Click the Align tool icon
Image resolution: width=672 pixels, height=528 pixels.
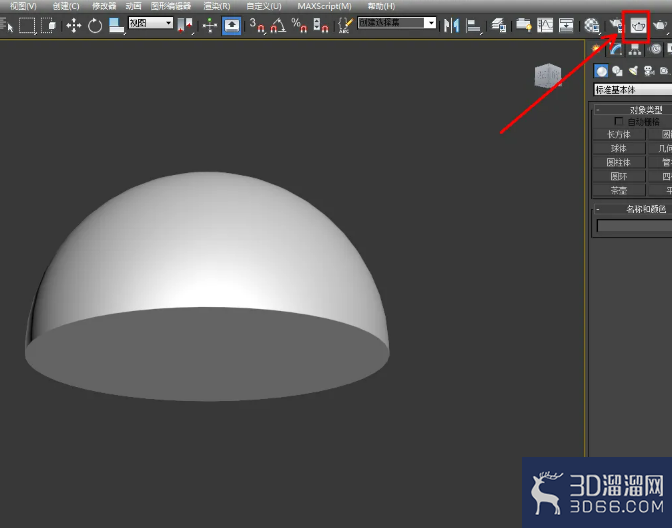tap(473, 25)
